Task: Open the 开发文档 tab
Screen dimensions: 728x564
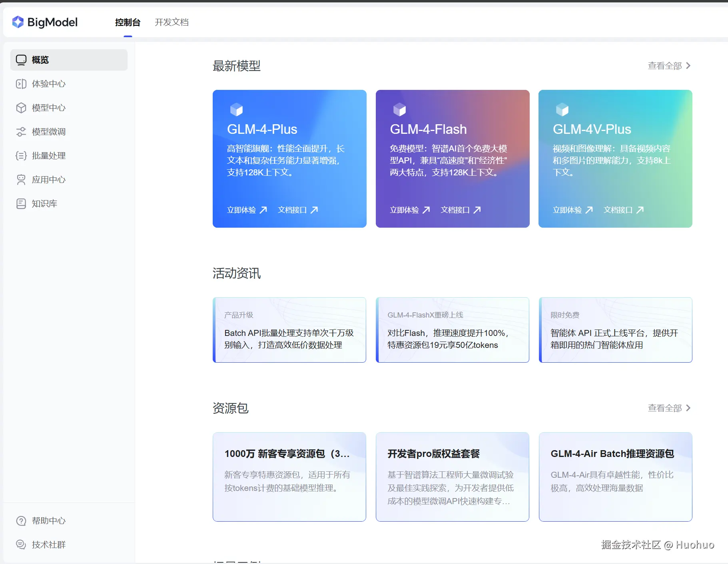Action: click(172, 22)
